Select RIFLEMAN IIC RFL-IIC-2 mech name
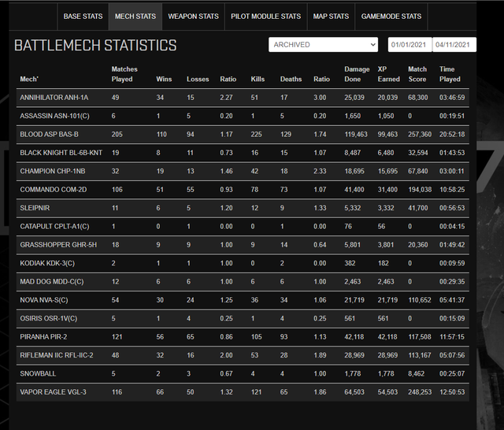The height and width of the screenshot is (430, 504). tap(57, 355)
